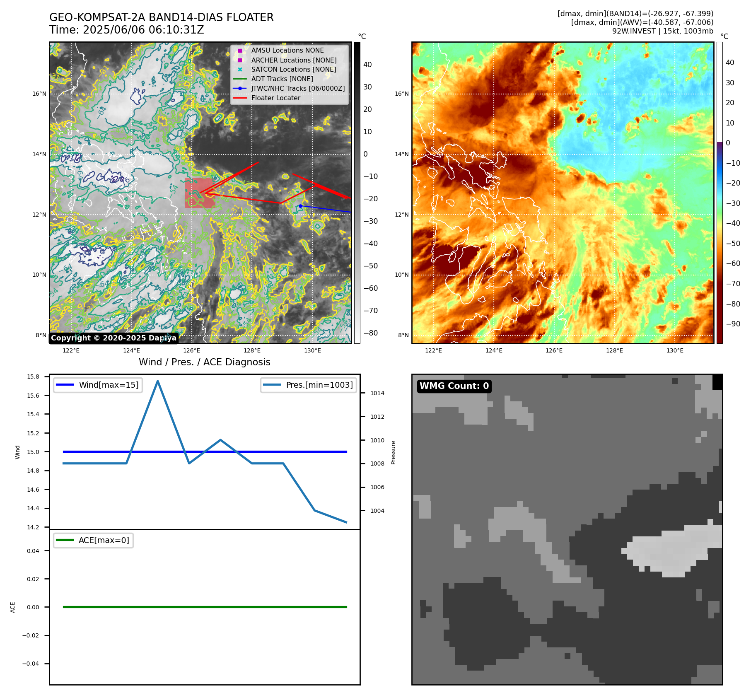The height and width of the screenshot is (700, 751).
Task: Click the '130°E' longitude label on right map
Action: click(675, 351)
